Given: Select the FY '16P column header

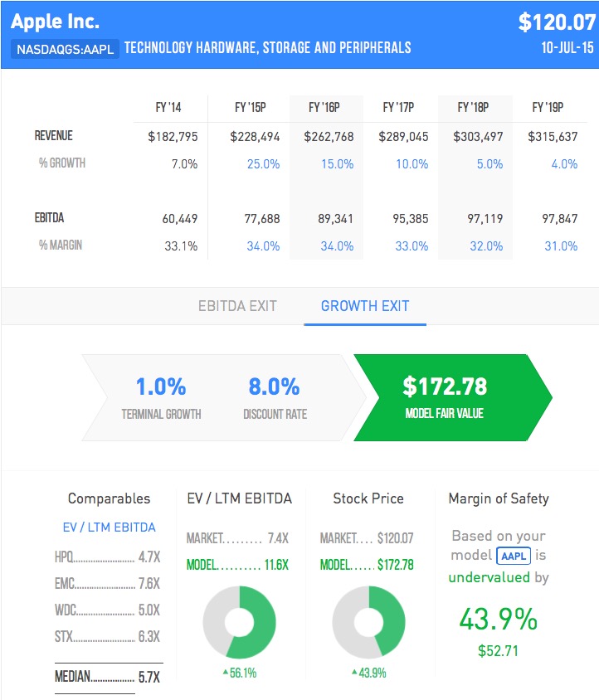Looking at the screenshot, I should point(324,108).
